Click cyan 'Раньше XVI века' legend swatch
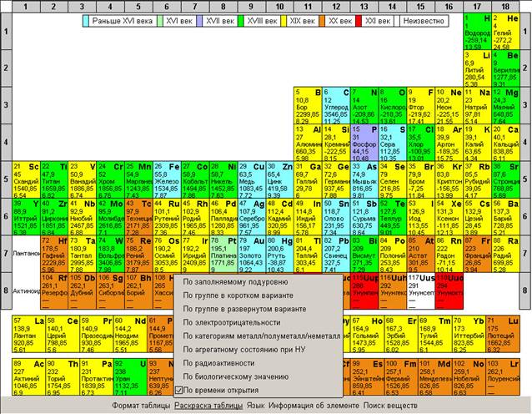532x414 pixels. [86, 21]
